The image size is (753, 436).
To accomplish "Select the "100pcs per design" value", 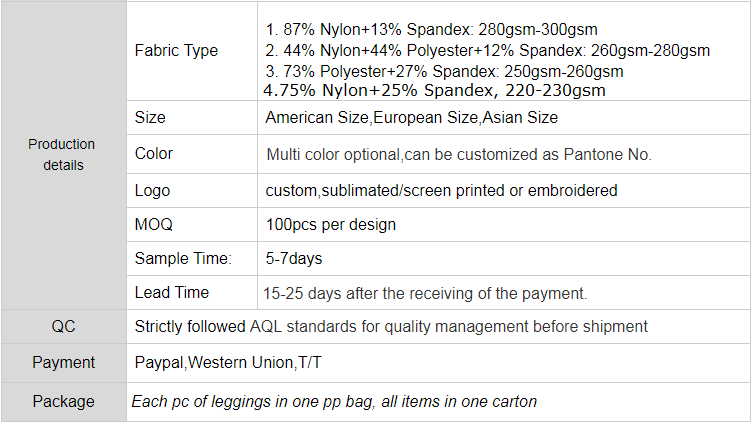I will [x=330, y=224].
